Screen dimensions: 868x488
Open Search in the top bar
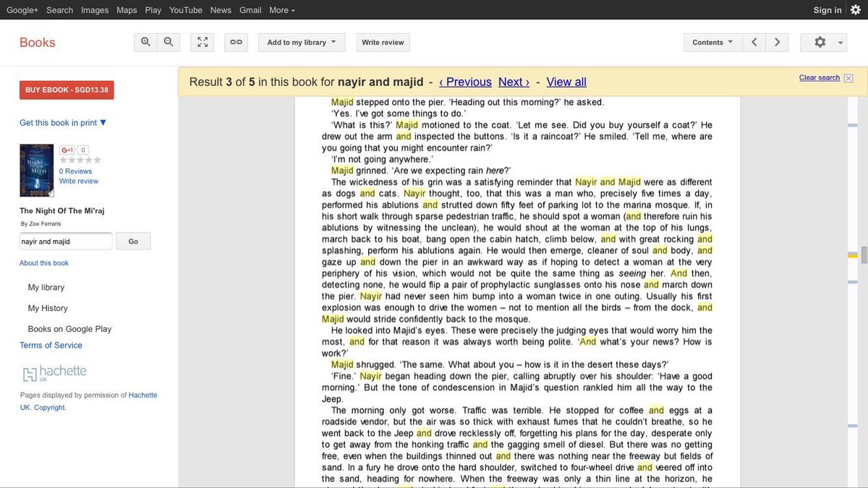point(59,10)
